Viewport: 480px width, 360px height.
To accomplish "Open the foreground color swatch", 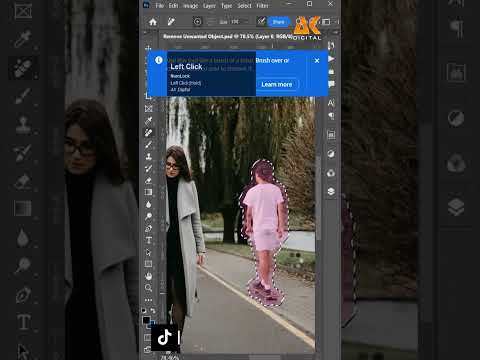I will [146, 320].
